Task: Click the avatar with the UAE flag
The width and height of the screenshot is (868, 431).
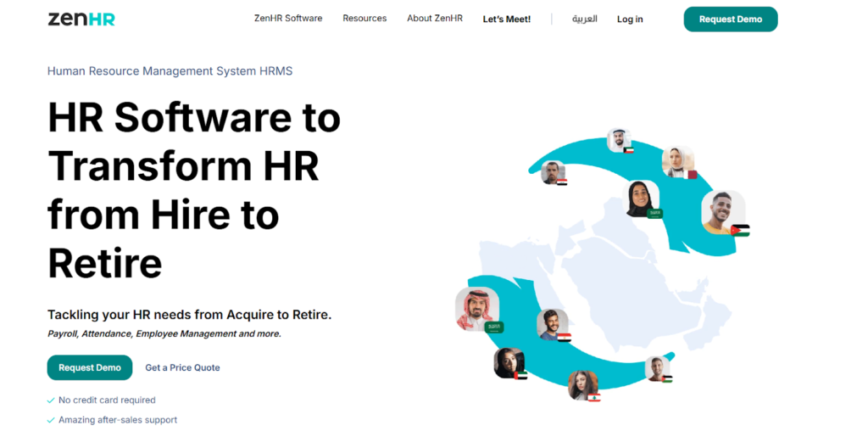Action: pos(509,363)
